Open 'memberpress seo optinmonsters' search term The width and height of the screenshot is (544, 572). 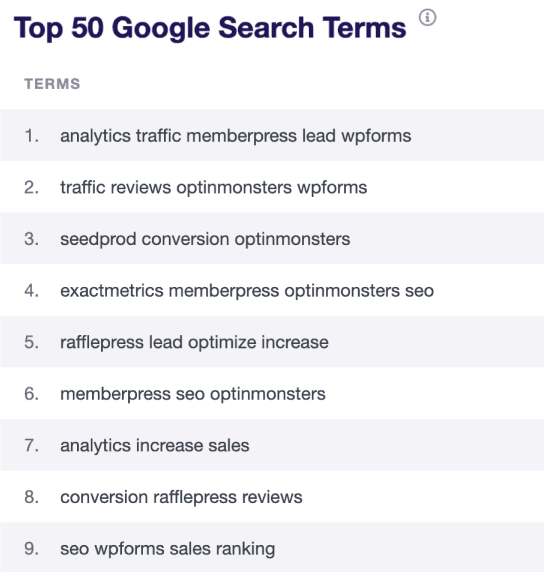(x=193, y=394)
